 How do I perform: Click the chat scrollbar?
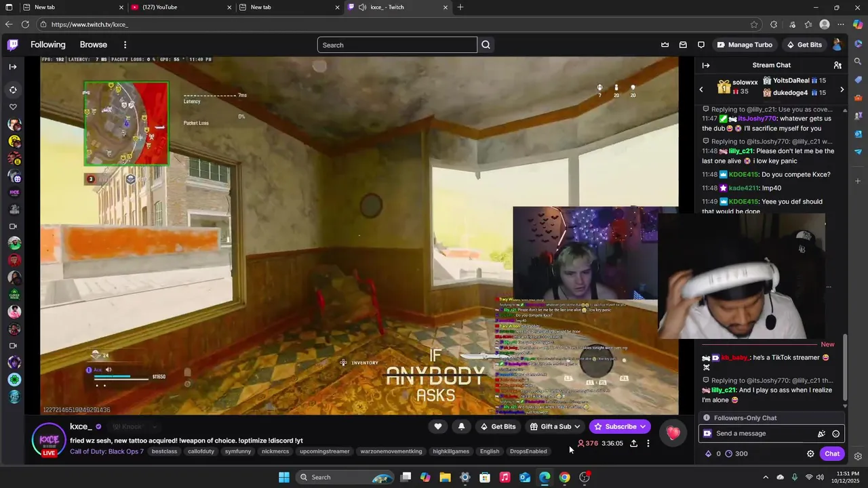[845, 369]
